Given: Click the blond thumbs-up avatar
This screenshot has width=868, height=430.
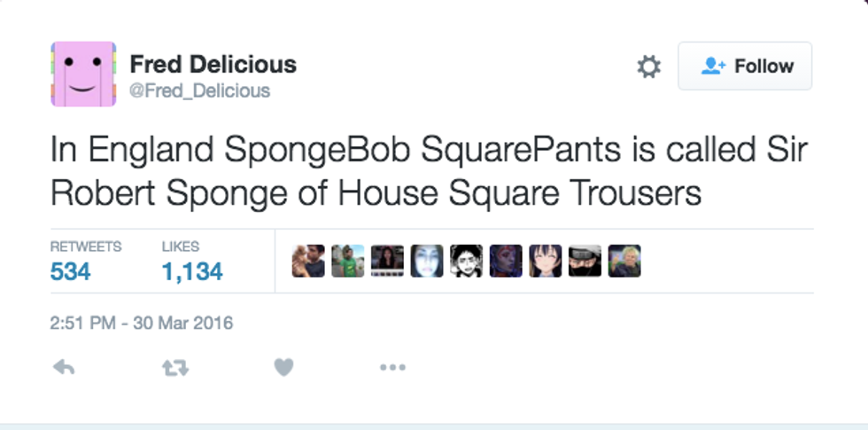Looking at the screenshot, I should pos(624,261).
